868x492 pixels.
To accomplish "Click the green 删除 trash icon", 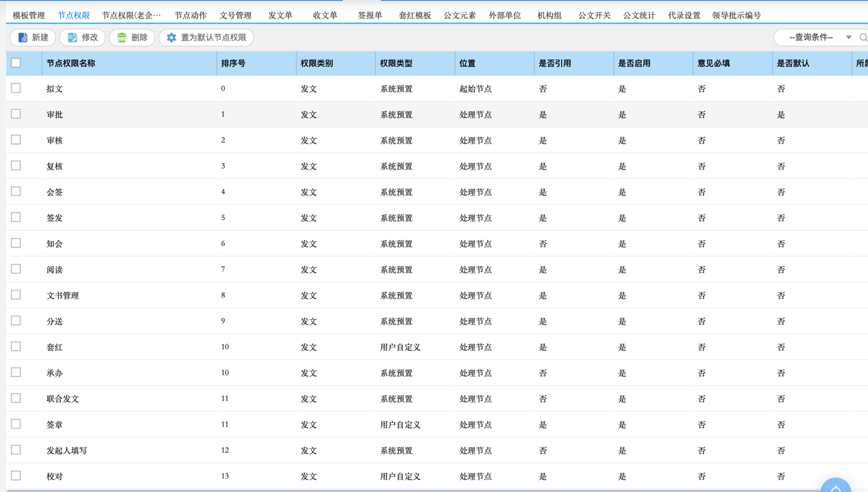I will point(122,38).
